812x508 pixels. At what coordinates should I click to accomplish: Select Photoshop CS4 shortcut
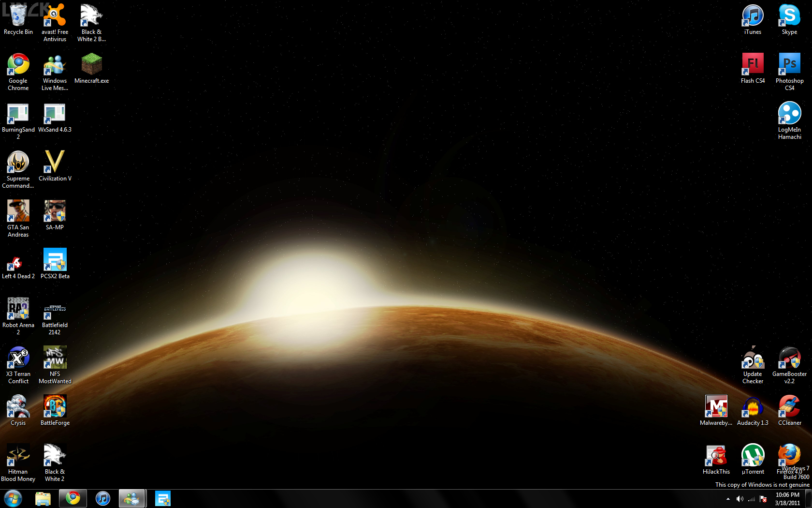(x=790, y=72)
